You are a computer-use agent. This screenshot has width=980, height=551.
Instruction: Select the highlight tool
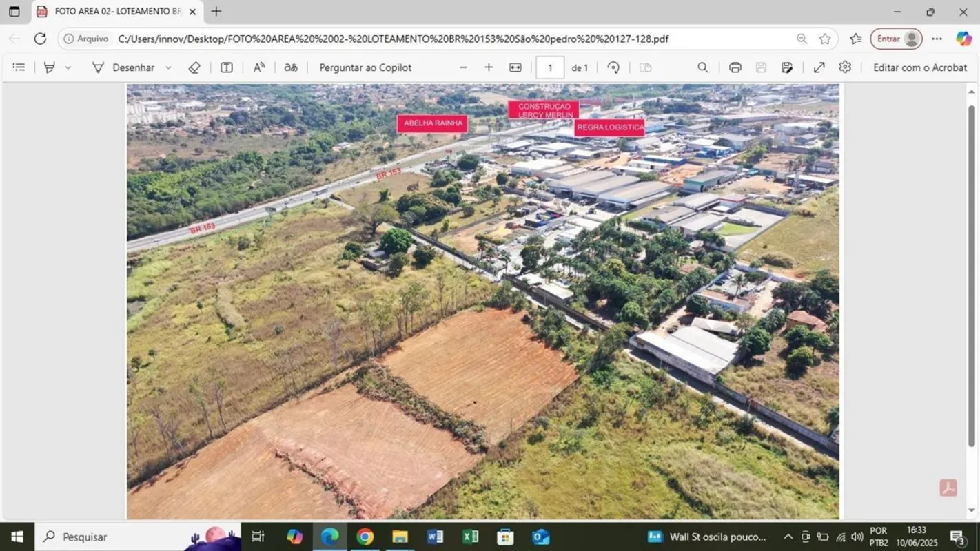tap(50, 67)
